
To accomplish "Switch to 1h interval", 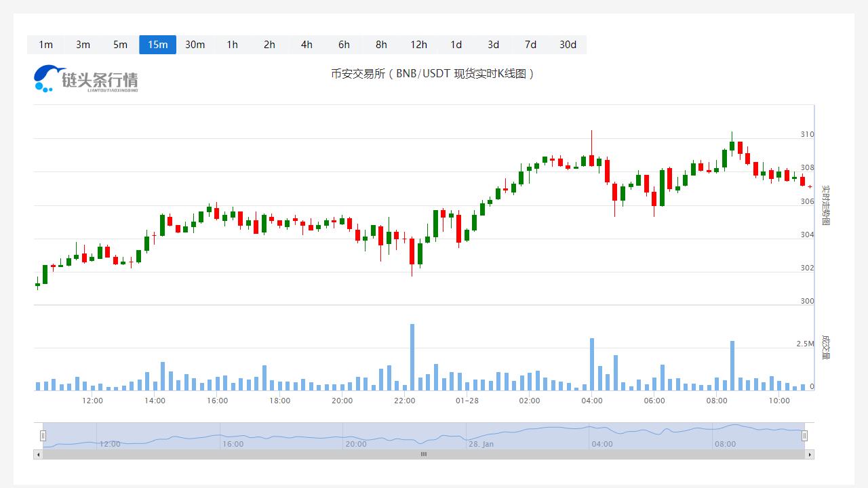I will (x=232, y=45).
